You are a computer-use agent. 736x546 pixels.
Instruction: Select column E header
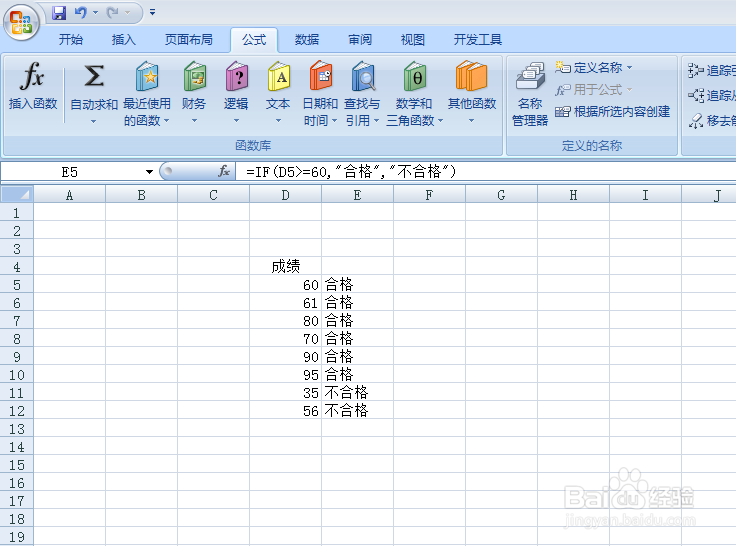tap(357, 195)
